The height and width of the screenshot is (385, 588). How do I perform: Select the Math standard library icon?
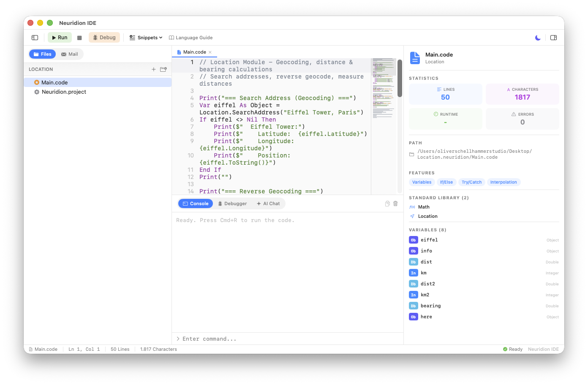pyautogui.click(x=413, y=207)
